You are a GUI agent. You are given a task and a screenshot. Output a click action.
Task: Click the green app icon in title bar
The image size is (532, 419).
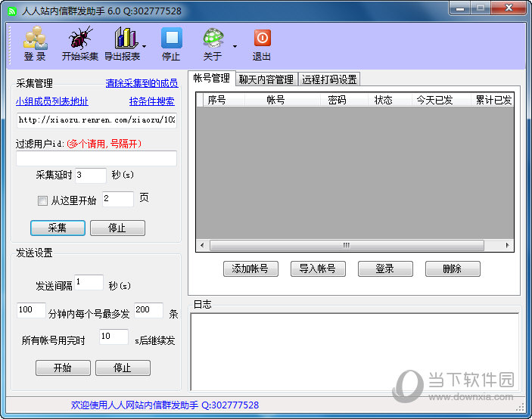[x=12, y=11]
